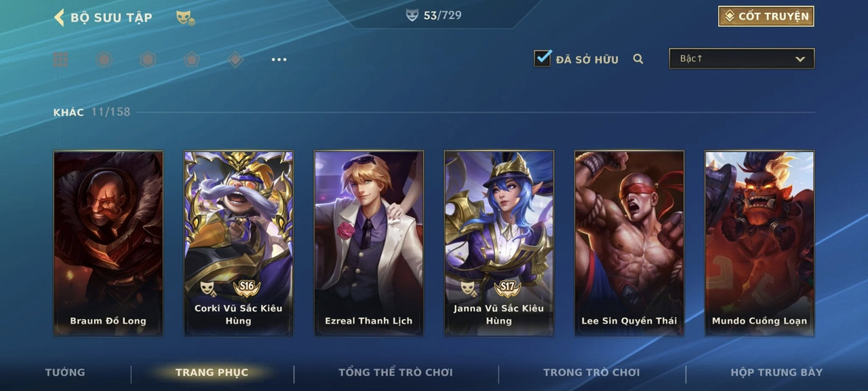Go back using the Bộ Sưu Tập arrow

(x=59, y=18)
